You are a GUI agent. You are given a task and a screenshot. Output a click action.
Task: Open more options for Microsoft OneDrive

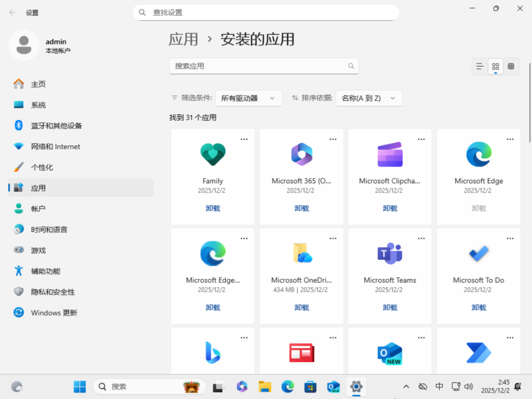point(333,238)
